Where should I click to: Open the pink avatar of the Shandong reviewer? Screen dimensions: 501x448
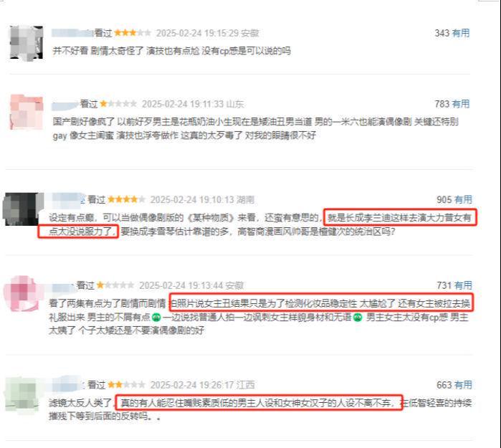pos(27,112)
